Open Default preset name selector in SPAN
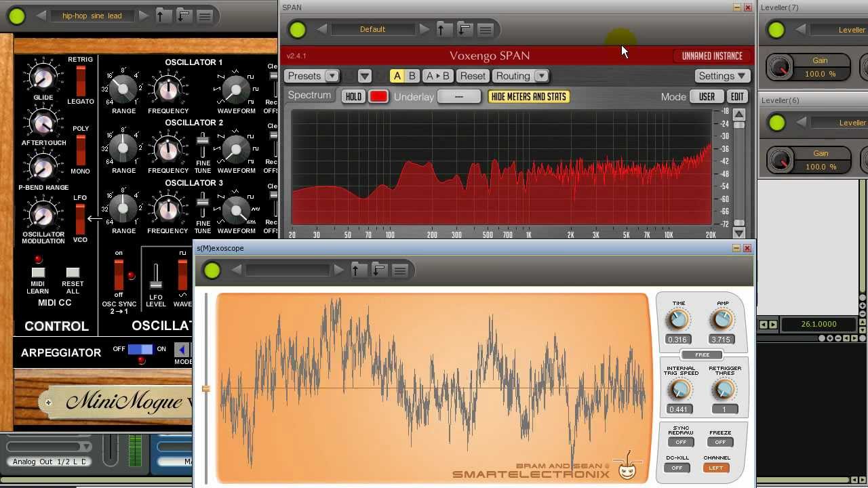The width and height of the screenshot is (868, 488). 373,29
